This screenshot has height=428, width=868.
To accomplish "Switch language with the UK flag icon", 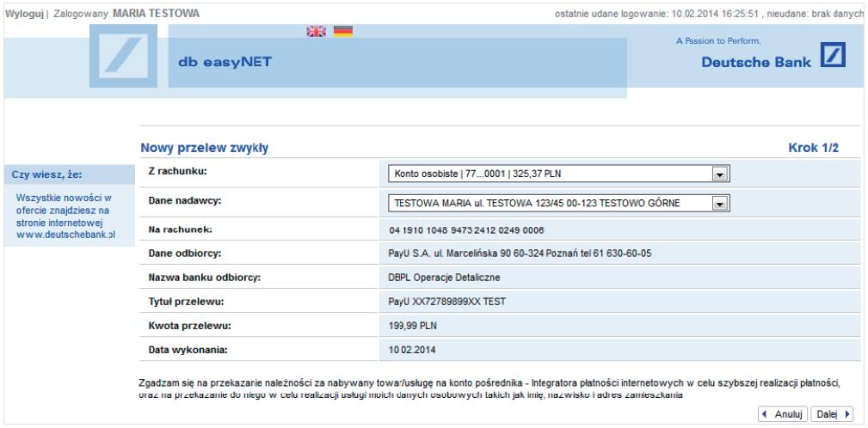I will point(316,32).
